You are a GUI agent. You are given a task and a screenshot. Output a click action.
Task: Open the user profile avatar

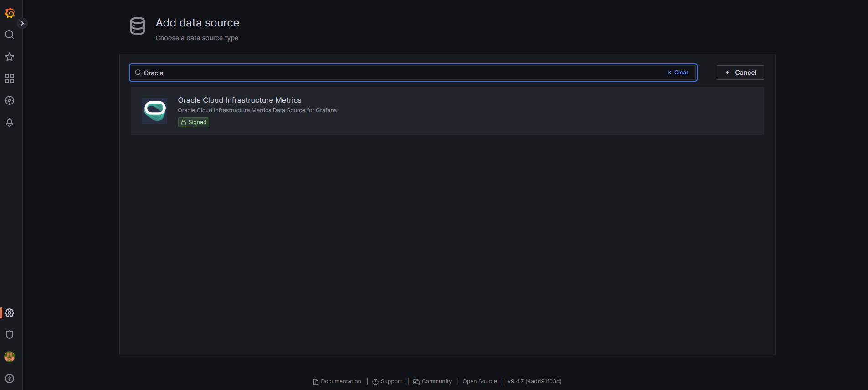(x=10, y=357)
